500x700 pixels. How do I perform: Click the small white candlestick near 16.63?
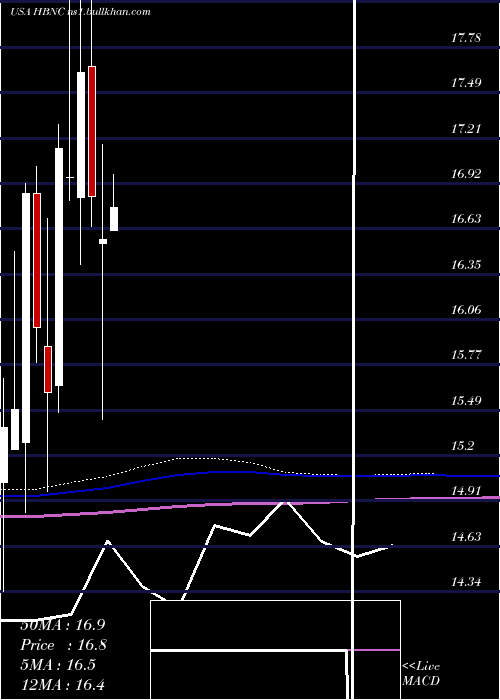(114, 219)
